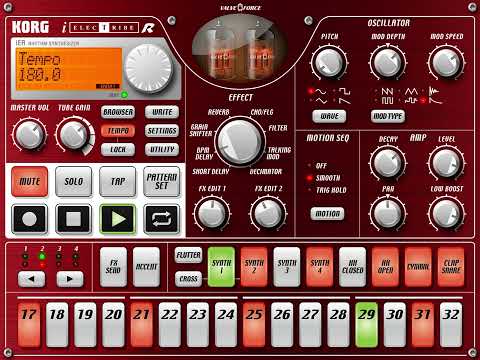This screenshot has width=480, height=360.
Task: Click the Master Vol knob
Action: tap(29, 135)
